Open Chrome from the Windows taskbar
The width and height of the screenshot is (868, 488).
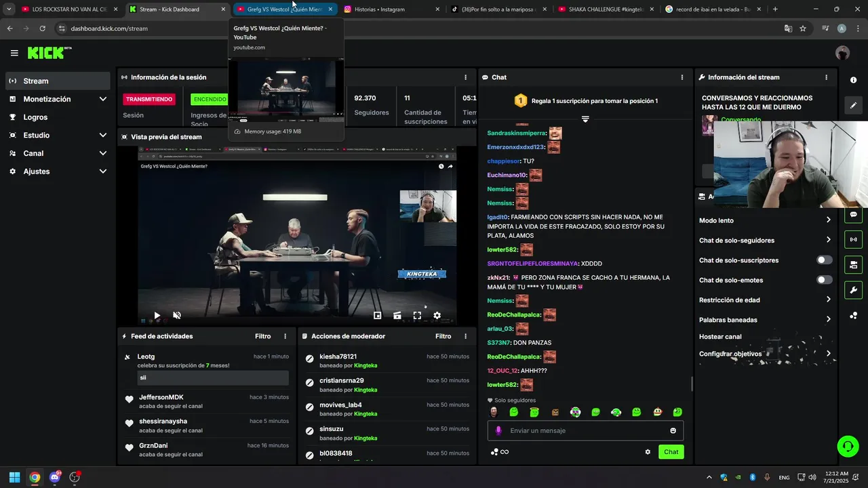coord(35,477)
